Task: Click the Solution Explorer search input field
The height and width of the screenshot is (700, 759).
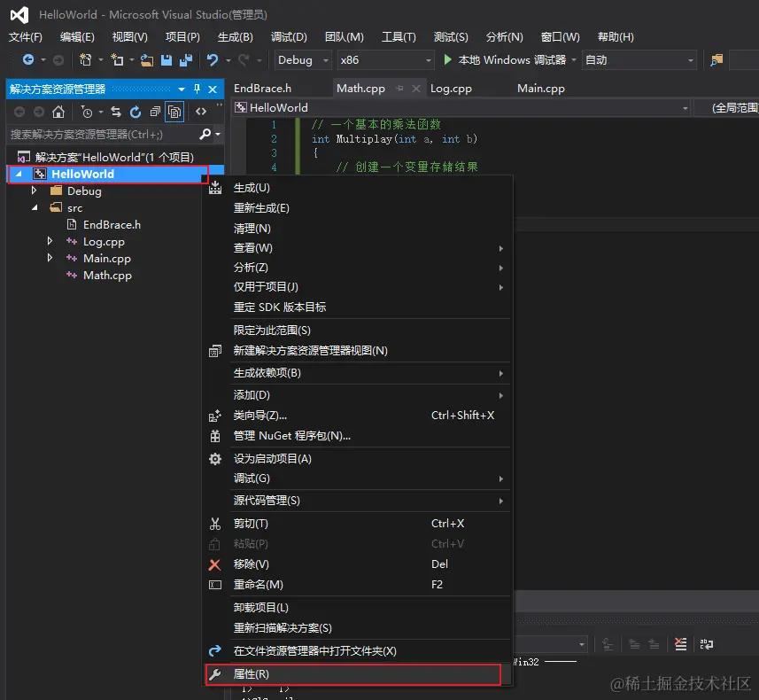Action: tap(103, 134)
